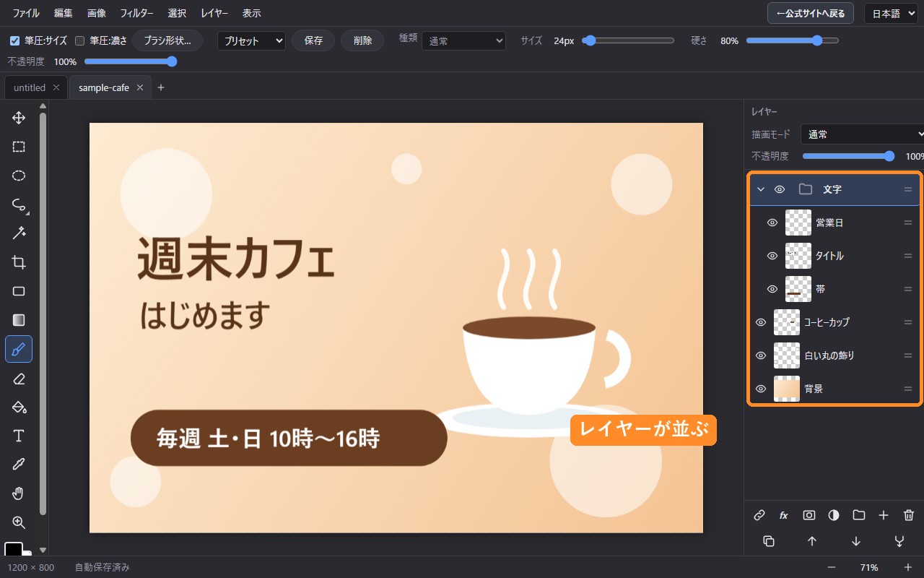Click the layer effects fx icon

tap(784, 515)
